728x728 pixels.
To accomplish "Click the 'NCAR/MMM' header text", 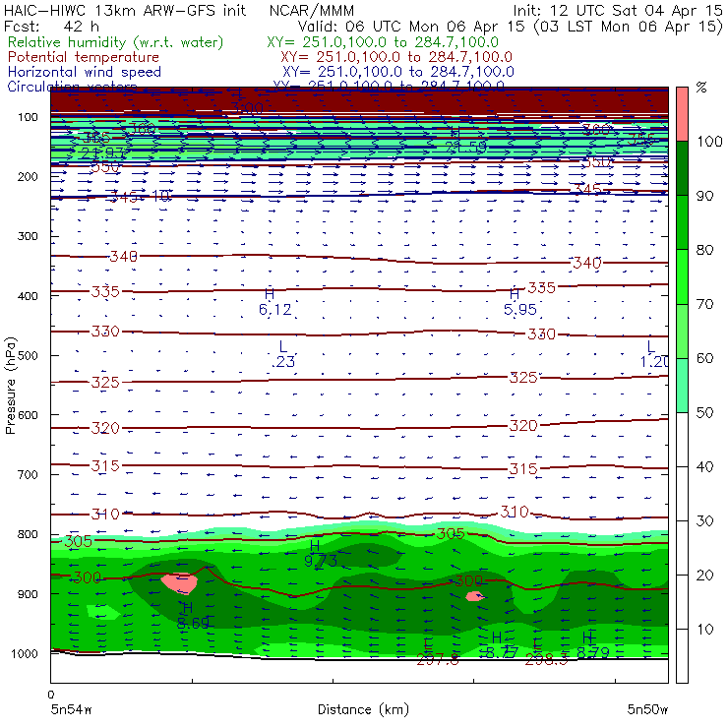I will (312, 11).
